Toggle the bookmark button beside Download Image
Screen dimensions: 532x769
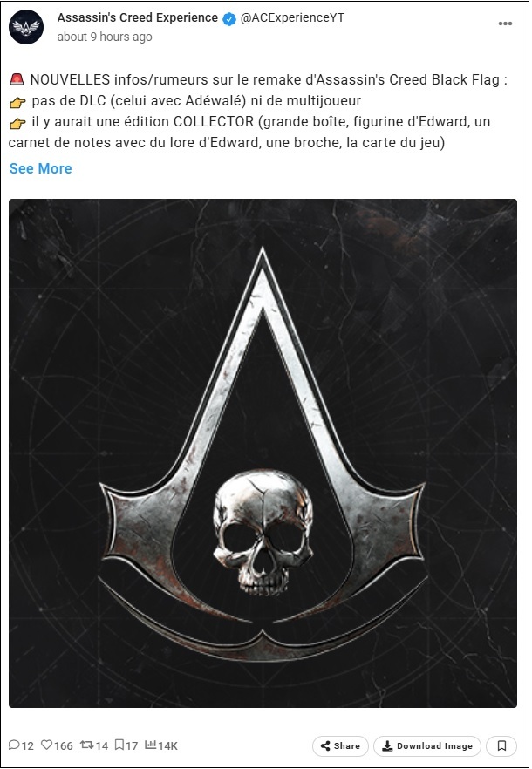pos(501,746)
